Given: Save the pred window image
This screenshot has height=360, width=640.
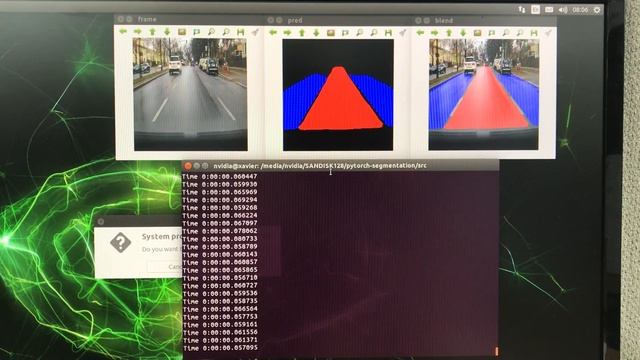Looking at the screenshot, I should (388, 32).
